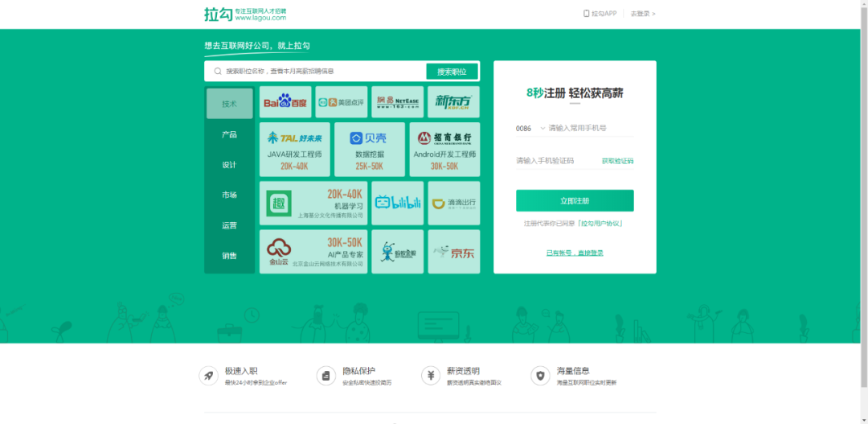
Task: Open the 京东 company tile
Action: coord(454,252)
